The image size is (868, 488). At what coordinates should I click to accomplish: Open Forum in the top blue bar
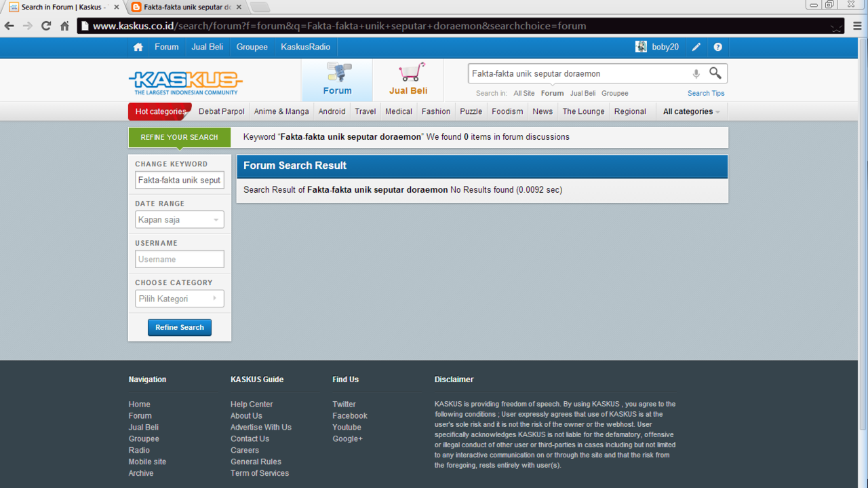[167, 47]
